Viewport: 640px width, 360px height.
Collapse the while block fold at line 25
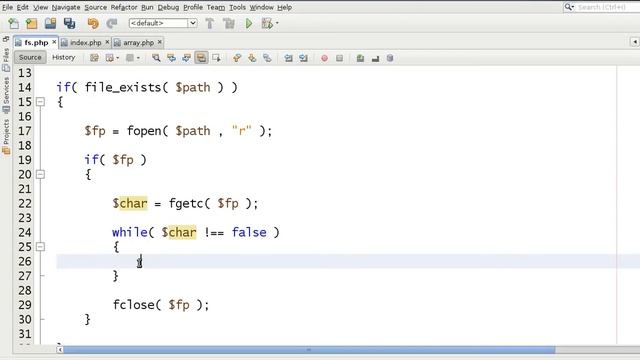(x=40, y=247)
